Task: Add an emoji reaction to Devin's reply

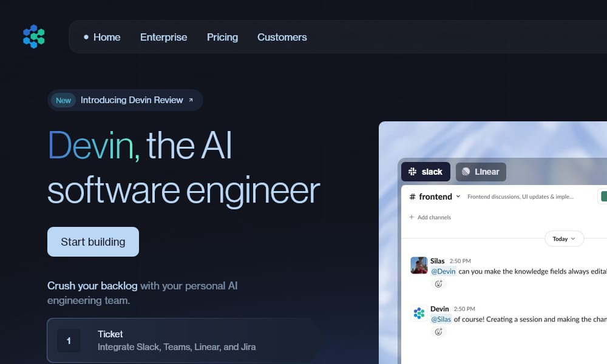Action: [438, 332]
